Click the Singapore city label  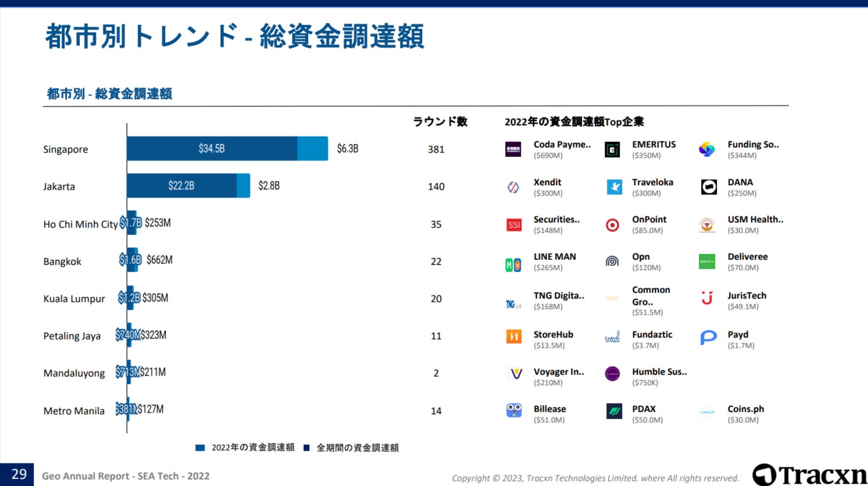[x=66, y=149]
